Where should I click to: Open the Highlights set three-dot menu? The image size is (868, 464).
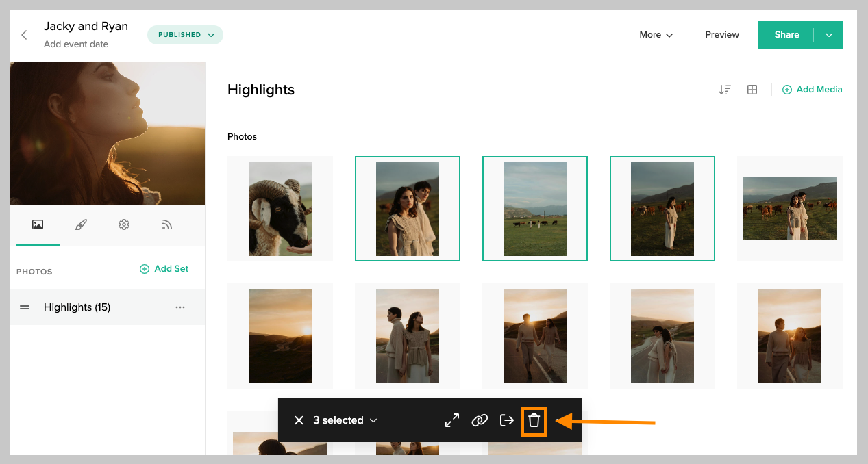point(180,307)
